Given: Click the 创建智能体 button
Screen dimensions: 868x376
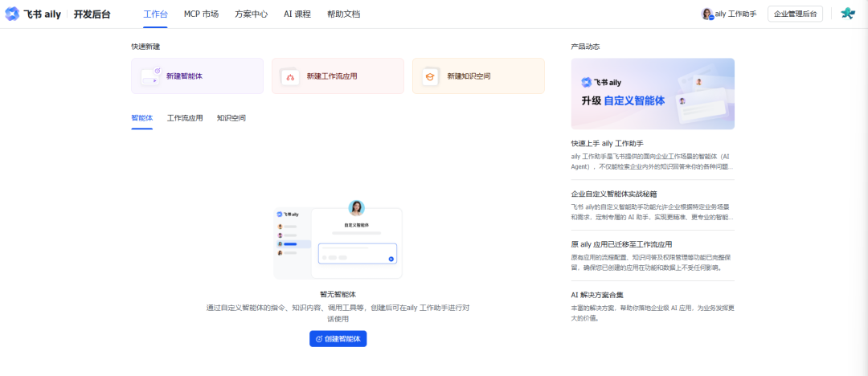Looking at the screenshot, I should (338, 339).
